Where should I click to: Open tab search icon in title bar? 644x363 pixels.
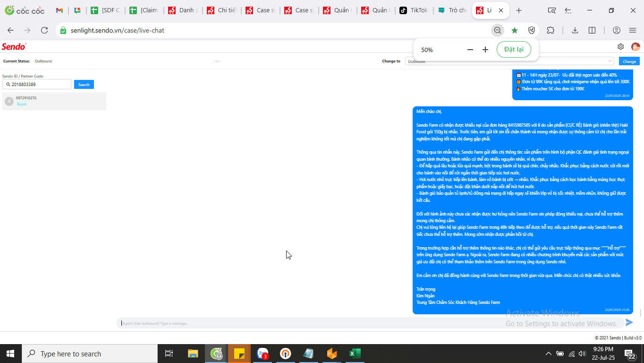(551, 10)
